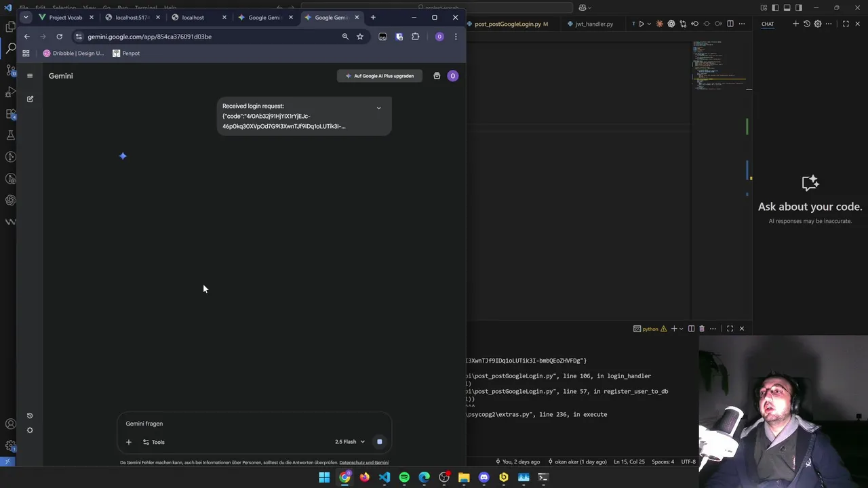Open the 2.5 Flash model dropdown
The width and height of the screenshot is (868, 488).
[x=349, y=442]
